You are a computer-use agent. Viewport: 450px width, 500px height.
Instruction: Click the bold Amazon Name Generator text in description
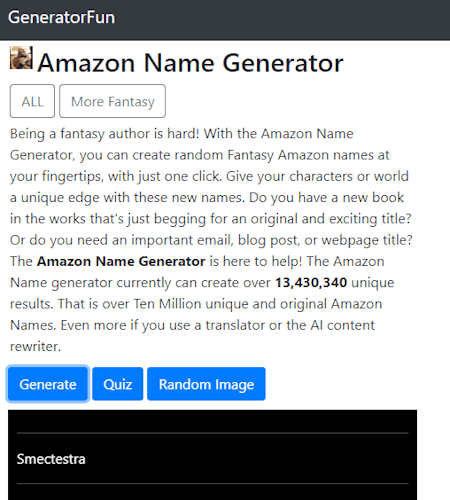121,261
